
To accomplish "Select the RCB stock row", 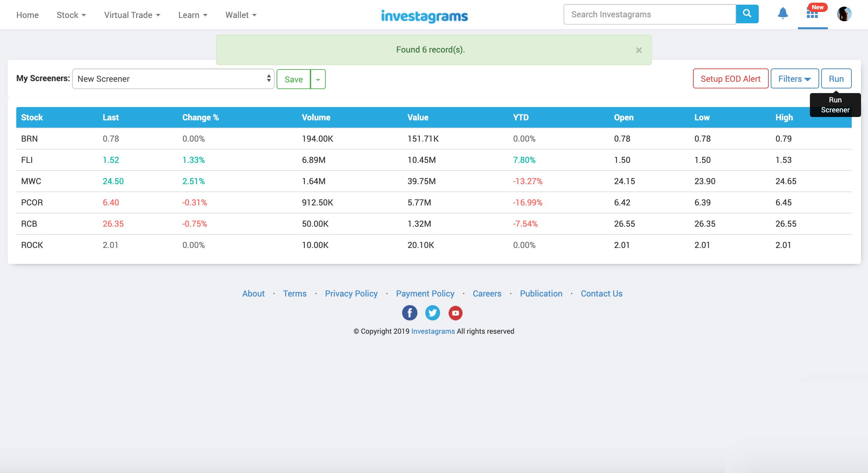I will click(x=434, y=224).
